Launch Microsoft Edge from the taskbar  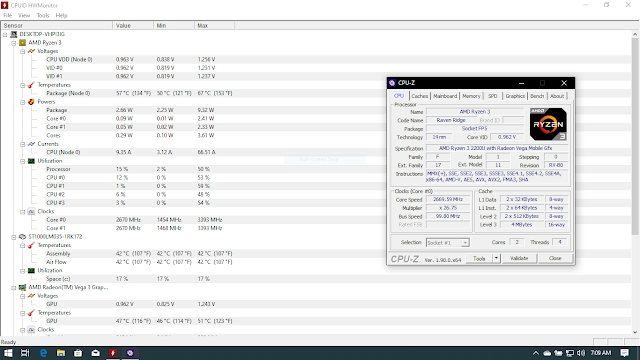[43, 353]
